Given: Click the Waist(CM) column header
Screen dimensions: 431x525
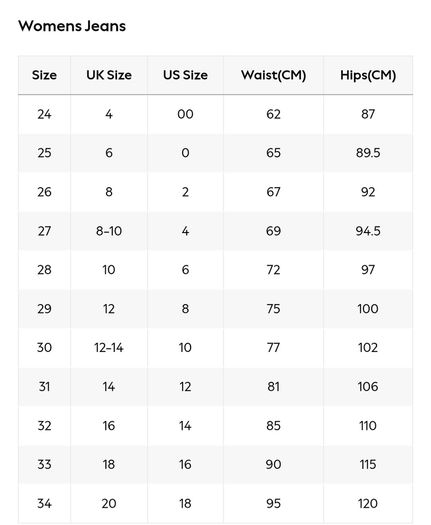Looking at the screenshot, I should [x=273, y=75].
